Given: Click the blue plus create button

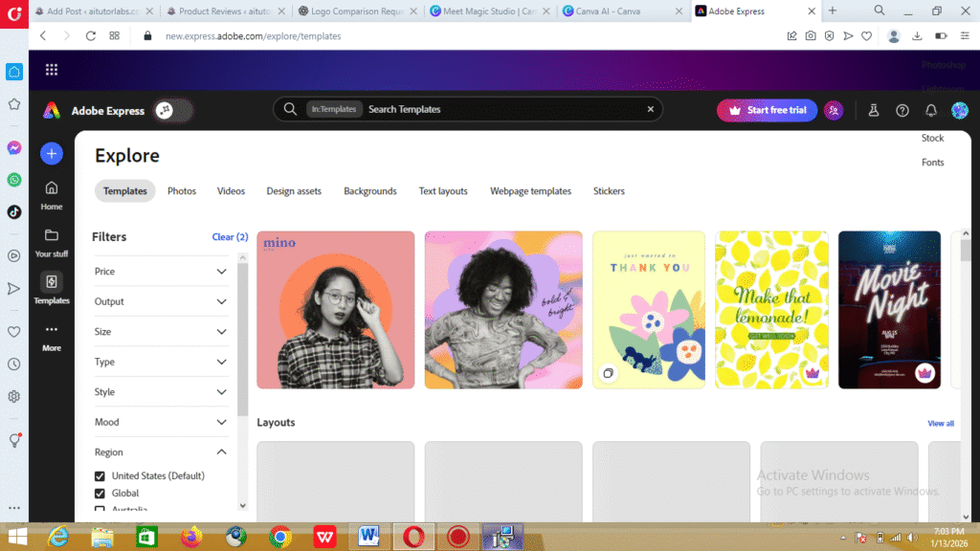Looking at the screenshot, I should [x=52, y=153].
